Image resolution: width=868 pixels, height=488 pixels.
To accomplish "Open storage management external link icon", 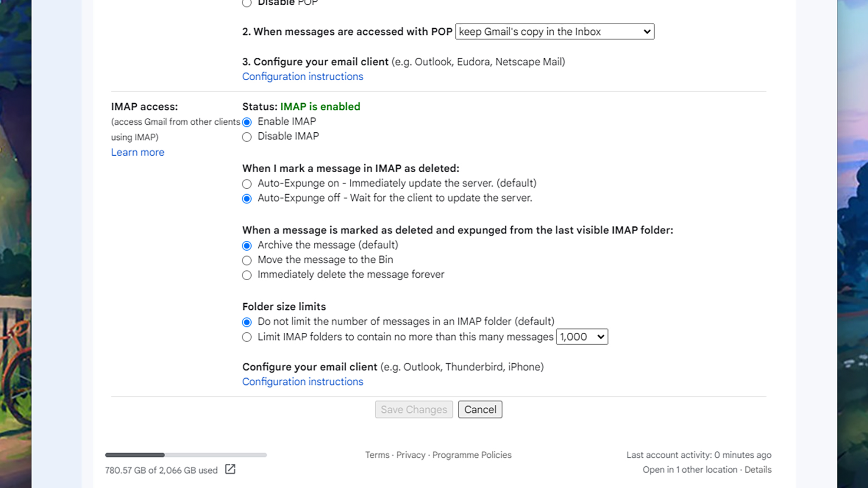I will (230, 469).
